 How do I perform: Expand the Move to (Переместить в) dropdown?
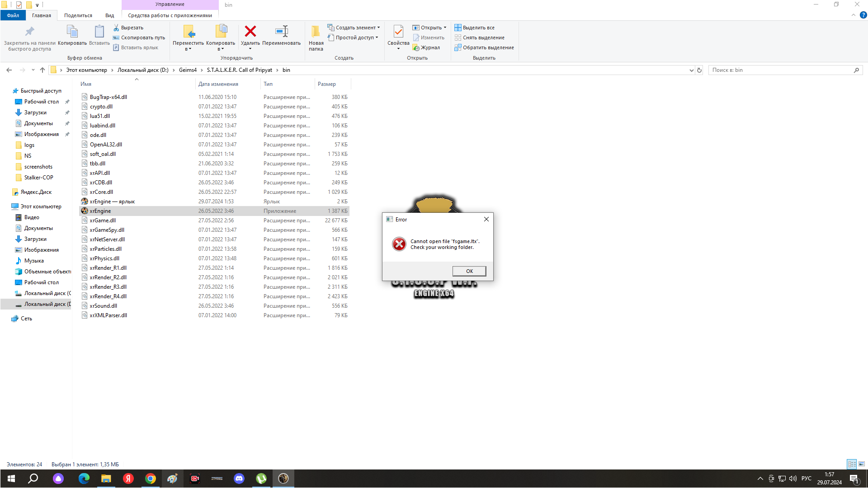point(188,49)
